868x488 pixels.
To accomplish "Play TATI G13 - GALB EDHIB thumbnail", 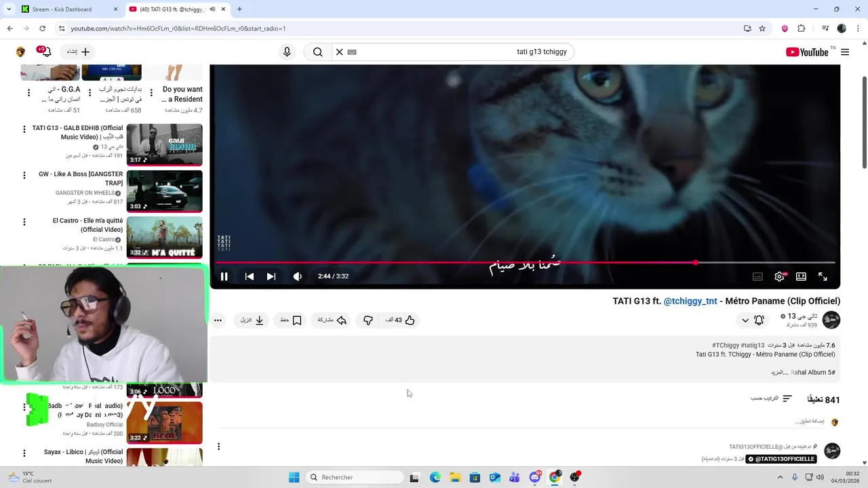I will tap(164, 144).
